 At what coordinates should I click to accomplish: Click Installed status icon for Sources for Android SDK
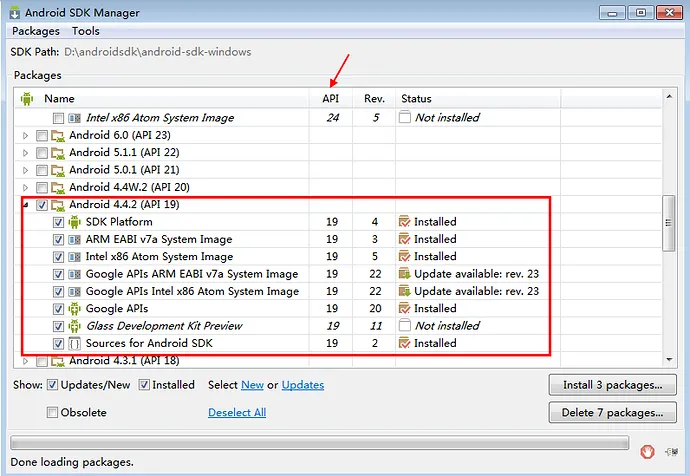pyautogui.click(x=404, y=343)
